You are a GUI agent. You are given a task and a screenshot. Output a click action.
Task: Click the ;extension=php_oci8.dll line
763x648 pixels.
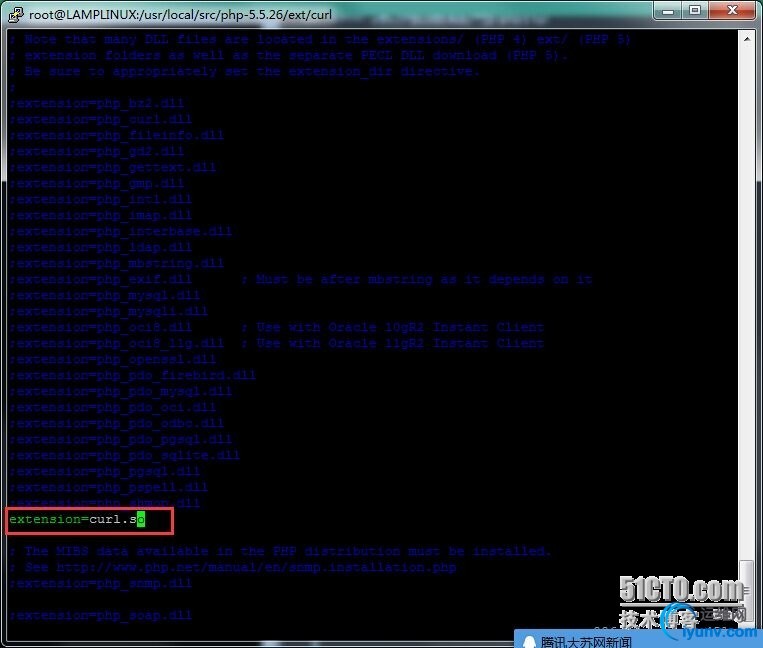[100, 327]
